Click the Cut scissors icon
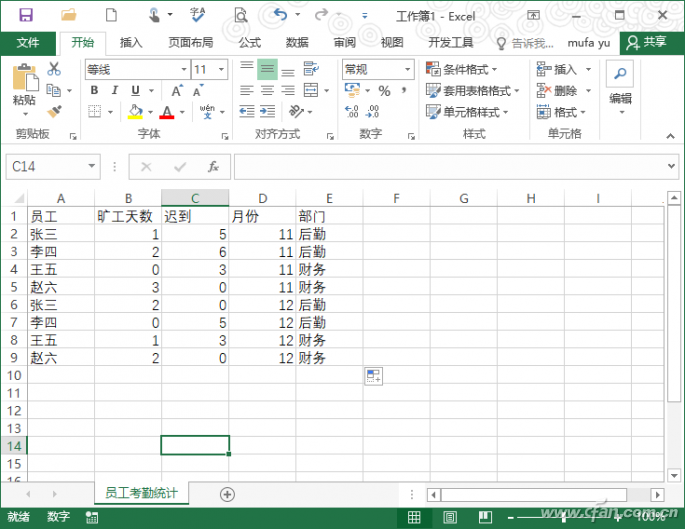The image size is (685, 529). tap(54, 69)
